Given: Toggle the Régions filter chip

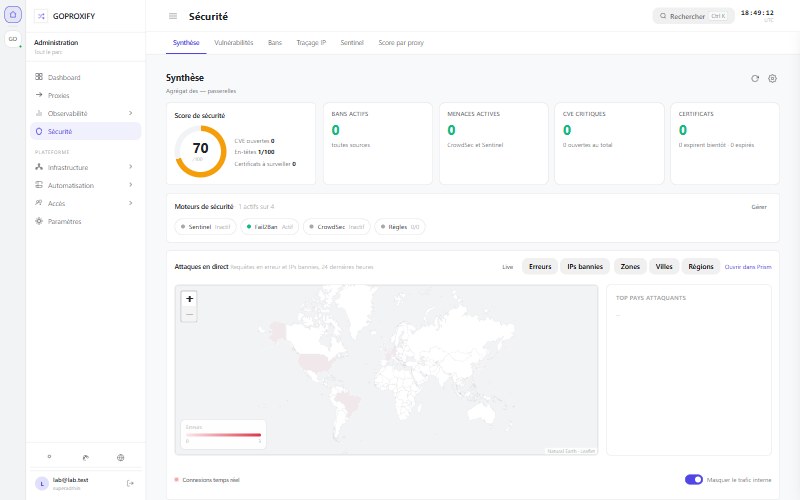Looking at the screenshot, I should pyautogui.click(x=701, y=267).
